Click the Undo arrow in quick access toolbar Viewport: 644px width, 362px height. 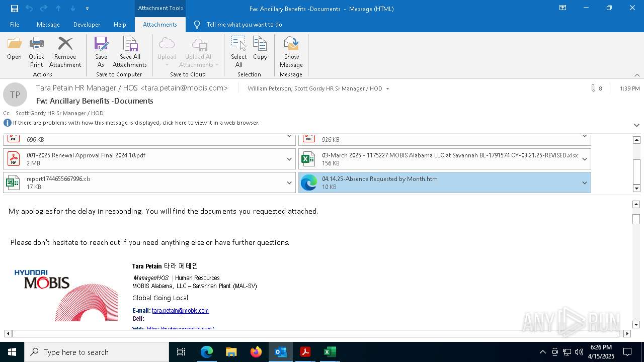(29, 8)
